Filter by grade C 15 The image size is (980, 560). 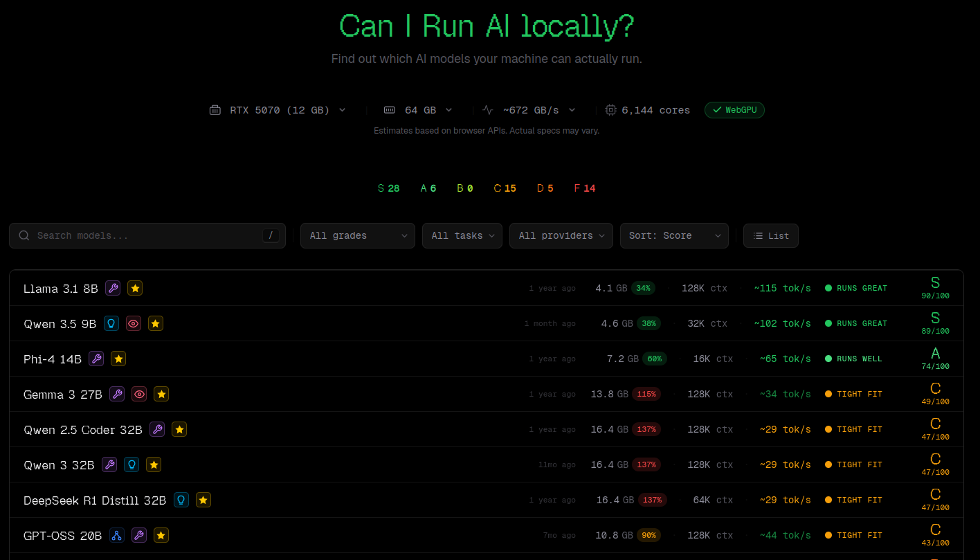pos(505,188)
